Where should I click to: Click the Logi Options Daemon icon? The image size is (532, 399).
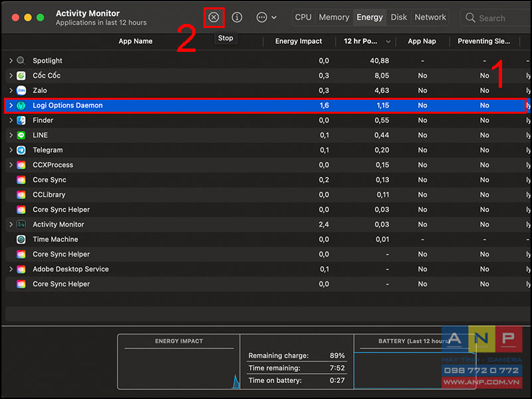(21, 106)
